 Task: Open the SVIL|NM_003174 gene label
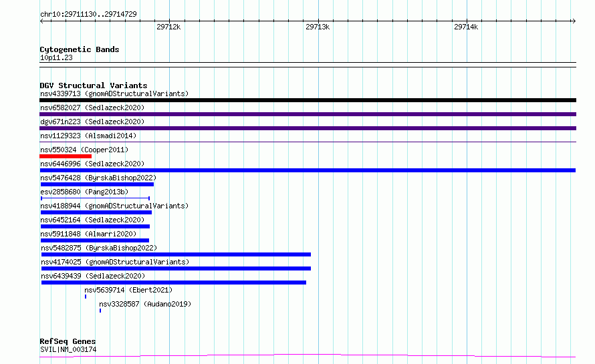(68, 349)
